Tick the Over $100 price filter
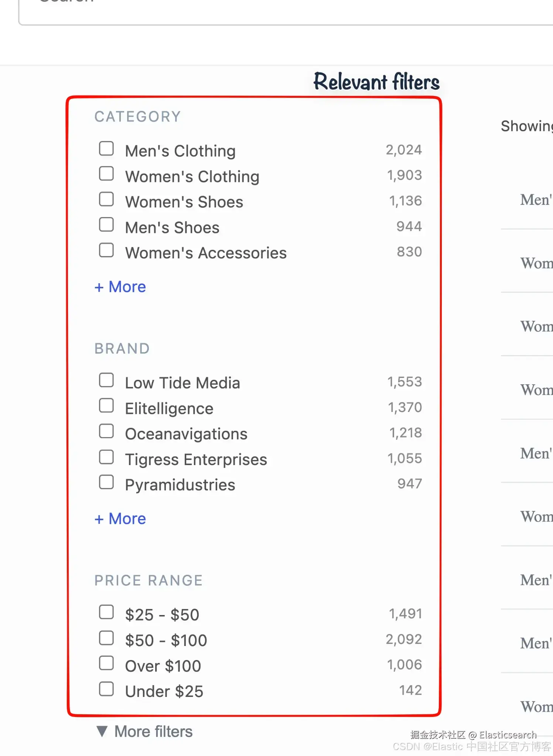Image resolution: width=553 pixels, height=756 pixels. (x=106, y=663)
